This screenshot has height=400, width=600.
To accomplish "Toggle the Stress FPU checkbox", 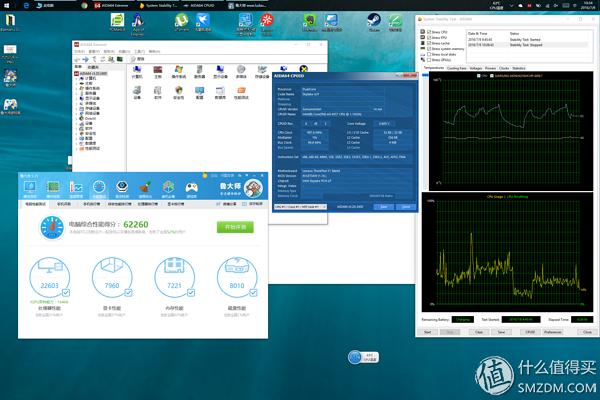I will [429, 38].
